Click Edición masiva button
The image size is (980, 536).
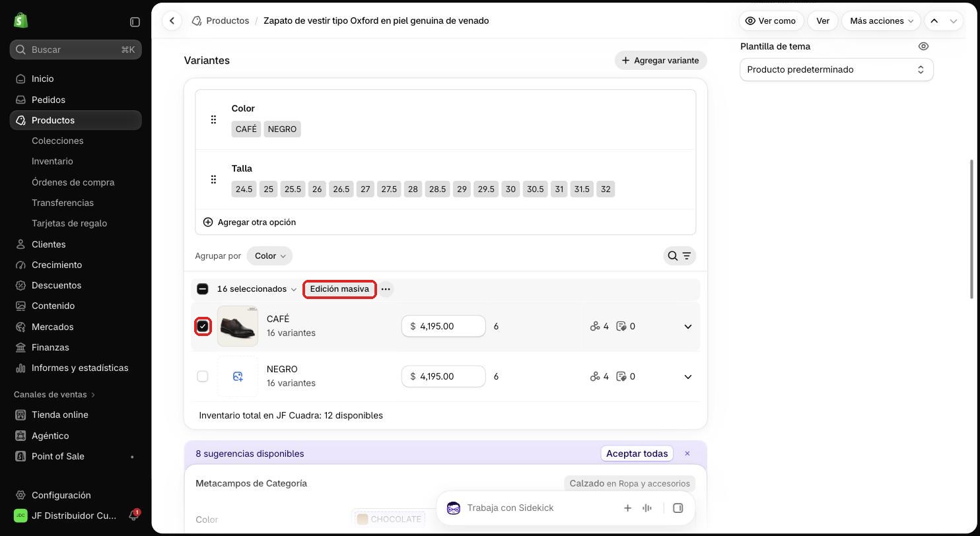(x=339, y=289)
